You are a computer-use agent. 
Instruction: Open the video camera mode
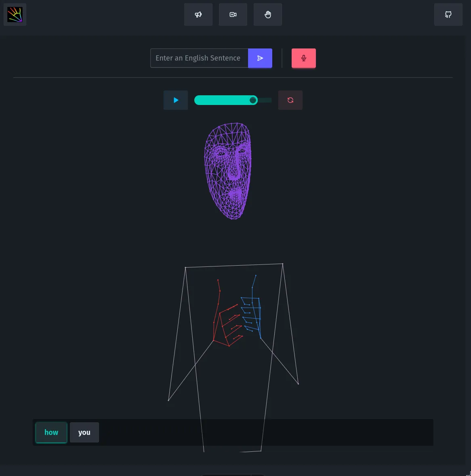click(233, 15)
